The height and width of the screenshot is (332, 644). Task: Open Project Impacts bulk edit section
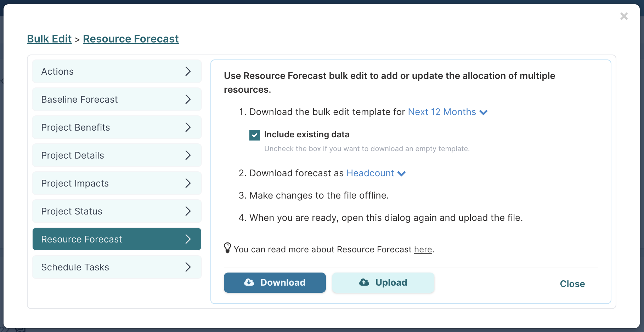click(x=117, y=183)
